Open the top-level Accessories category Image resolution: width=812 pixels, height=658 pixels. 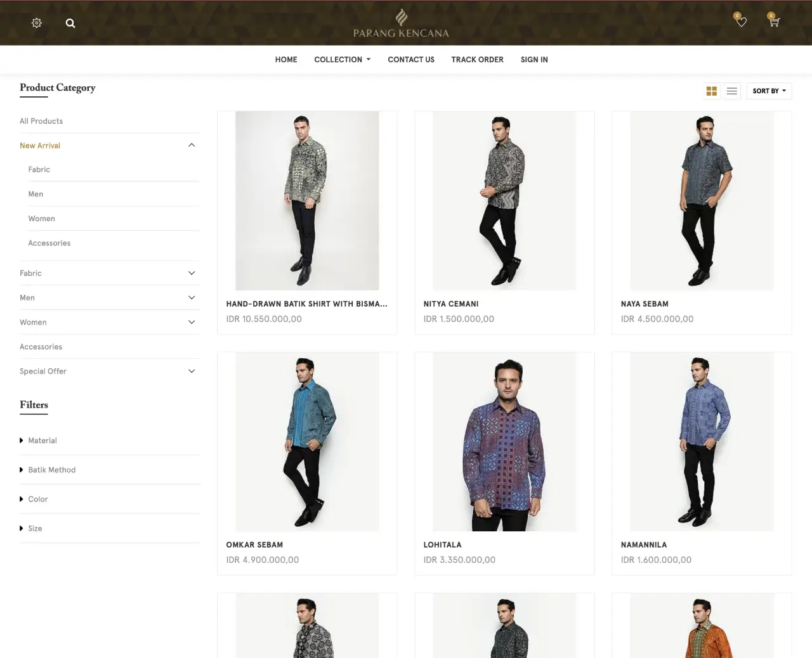[x=41, y=347]
